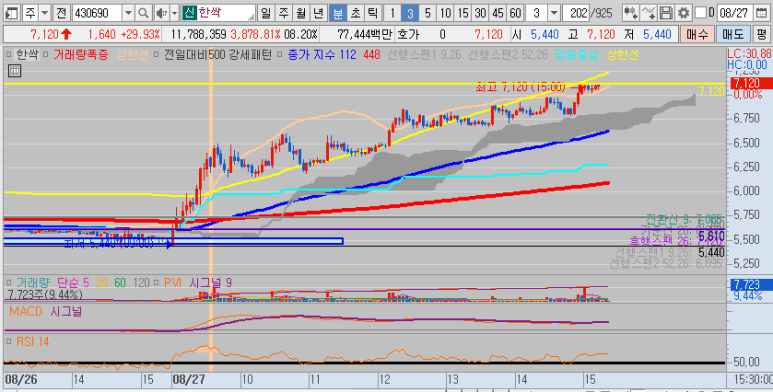Select the 거래량 volume panel label
Image resolution: width=773 pixels, height=392 pixels.
[x=33, y=283]
